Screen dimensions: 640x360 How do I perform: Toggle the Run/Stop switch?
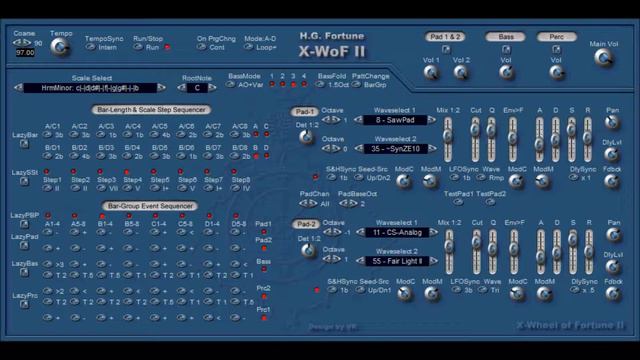coord(138,47)
